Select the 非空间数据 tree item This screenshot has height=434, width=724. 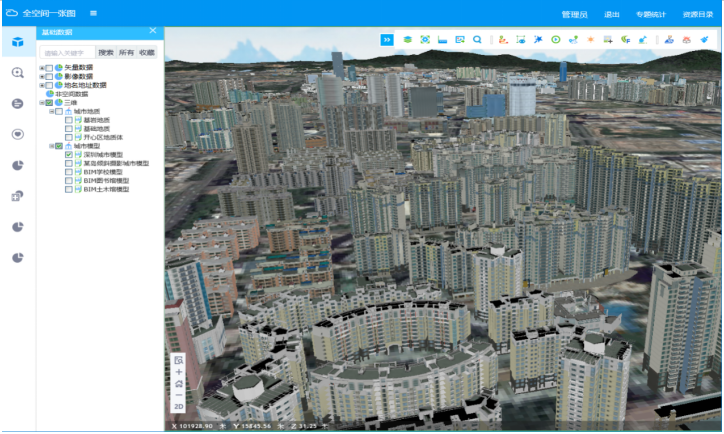pyautogui.click(x=72, y=94)
